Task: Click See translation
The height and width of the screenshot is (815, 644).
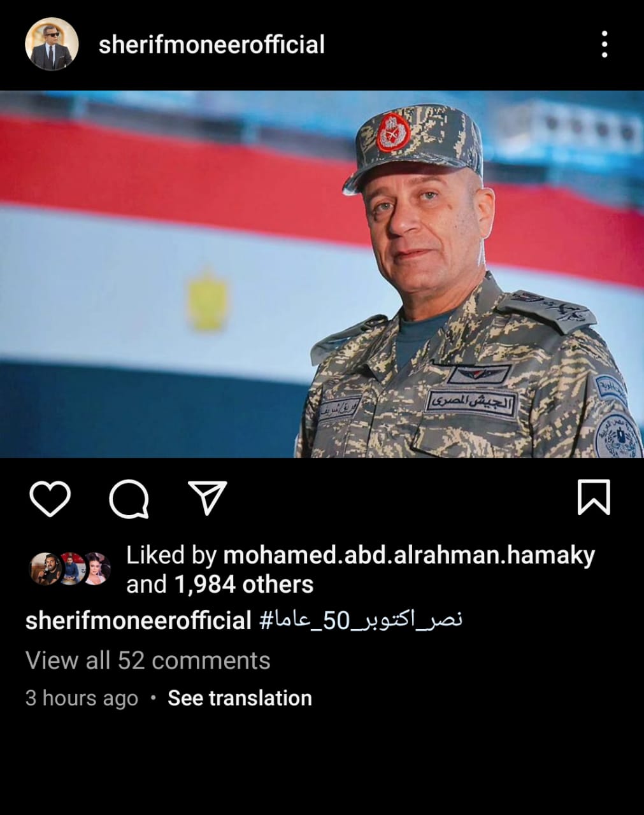Action: click(x=240, y=698)
